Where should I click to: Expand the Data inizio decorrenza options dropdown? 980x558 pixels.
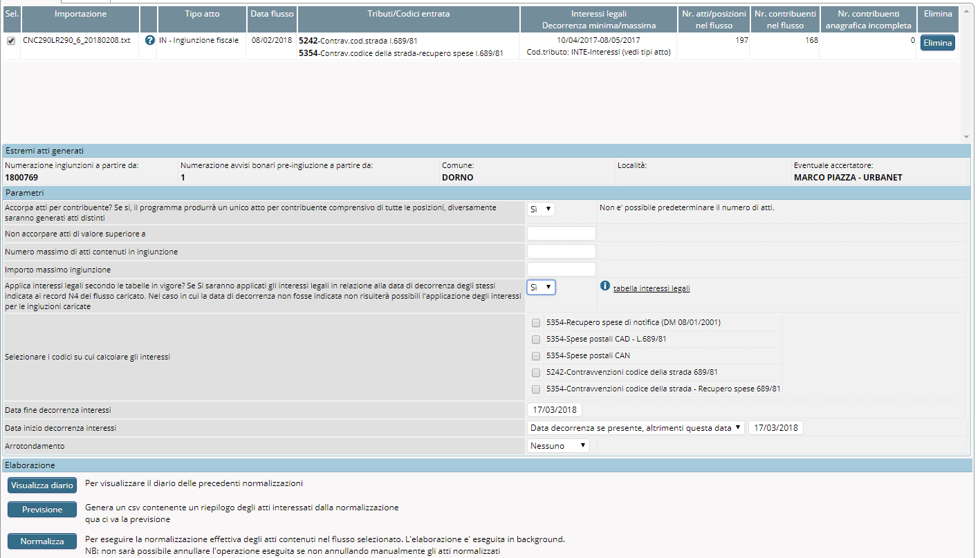pos(636,428)
